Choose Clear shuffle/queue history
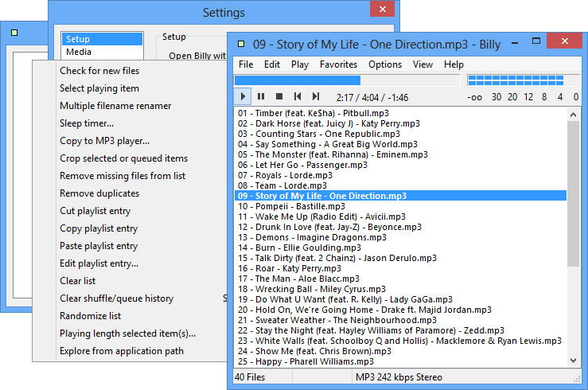The image size is (588, 390). [117, 298]
